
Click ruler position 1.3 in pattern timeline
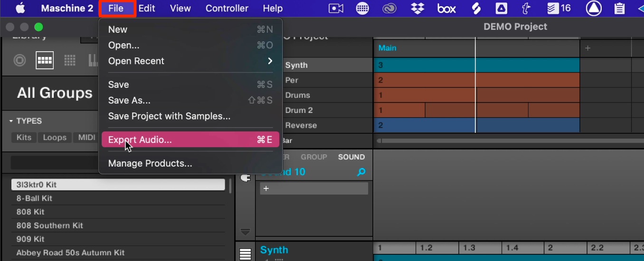[x=469, y=248]
